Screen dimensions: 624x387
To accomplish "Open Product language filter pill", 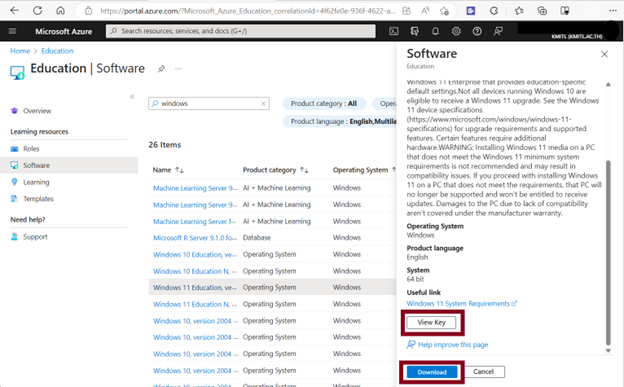I will tap(339, 121).
